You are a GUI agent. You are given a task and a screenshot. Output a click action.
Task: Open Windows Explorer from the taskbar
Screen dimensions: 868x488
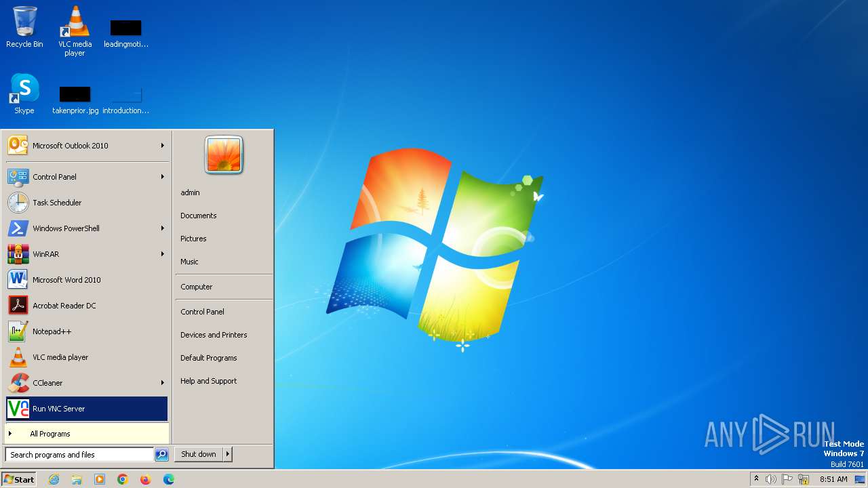pos(77,479)
